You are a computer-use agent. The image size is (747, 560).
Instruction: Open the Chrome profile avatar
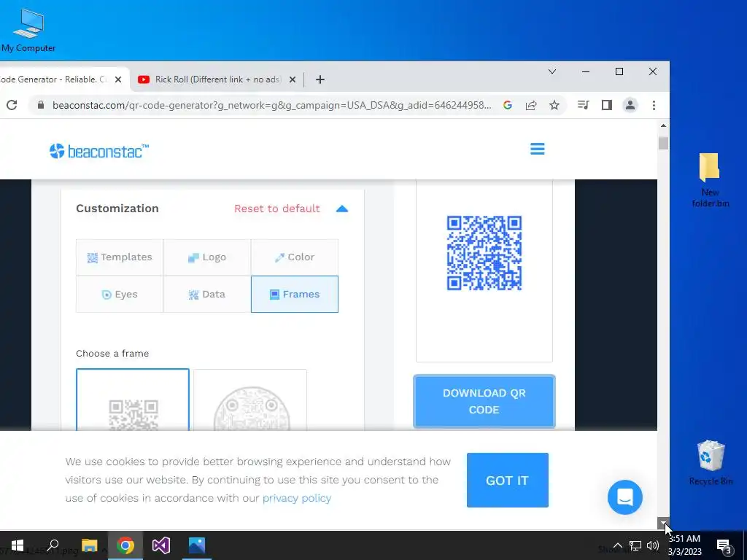(630, 105)
